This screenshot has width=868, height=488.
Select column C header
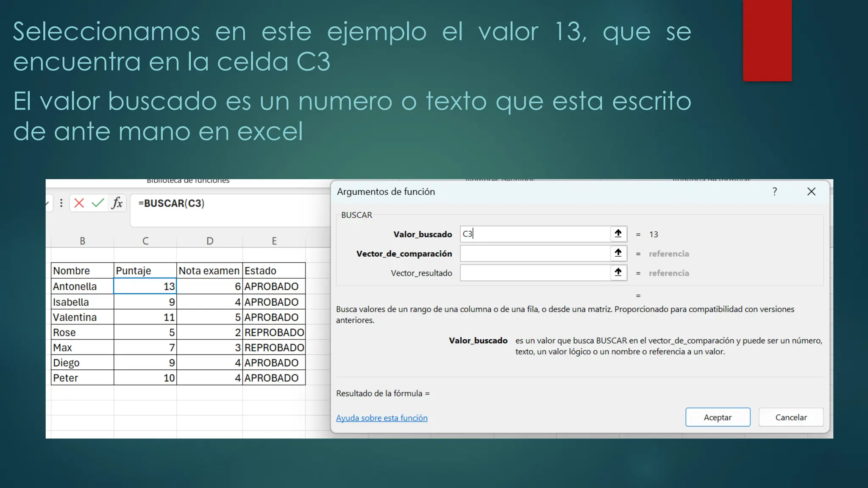(145, 241)
